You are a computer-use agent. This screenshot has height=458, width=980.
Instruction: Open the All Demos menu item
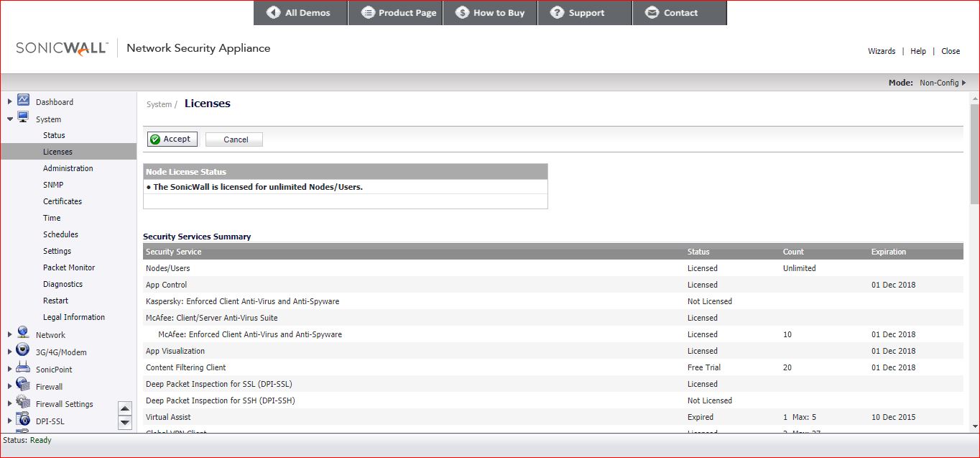point(300,12)
